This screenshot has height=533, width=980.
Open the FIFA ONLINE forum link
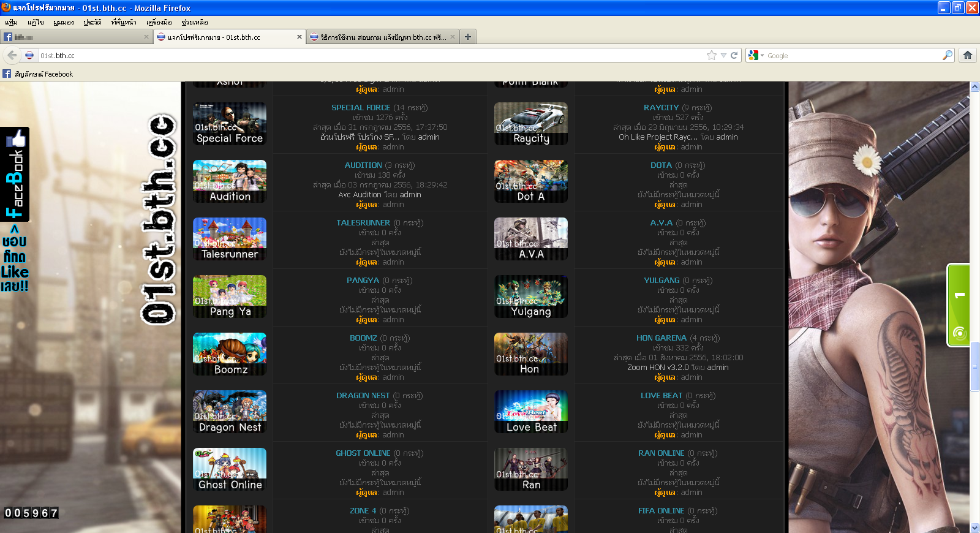(x=661, y=510)
